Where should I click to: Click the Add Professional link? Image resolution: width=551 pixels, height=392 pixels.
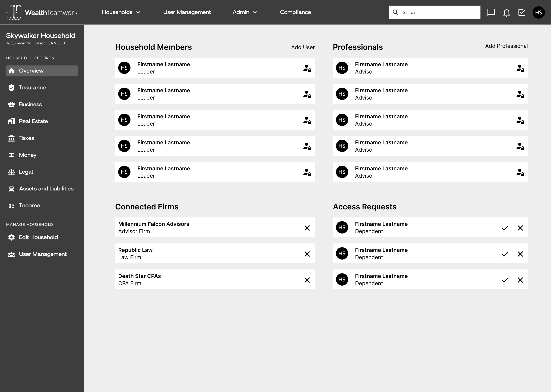tap(506, 46)
